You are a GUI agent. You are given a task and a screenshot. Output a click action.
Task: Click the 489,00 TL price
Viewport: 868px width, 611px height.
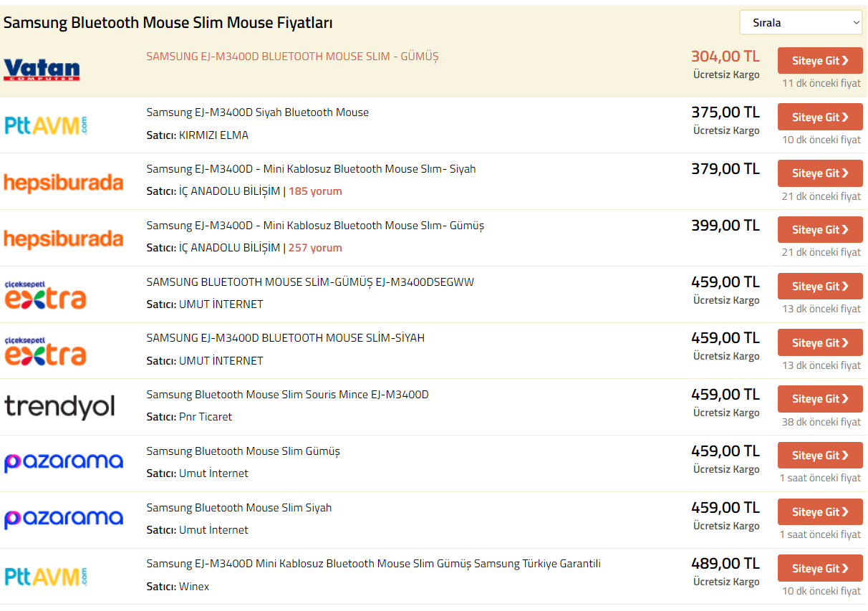pos(725,564)
